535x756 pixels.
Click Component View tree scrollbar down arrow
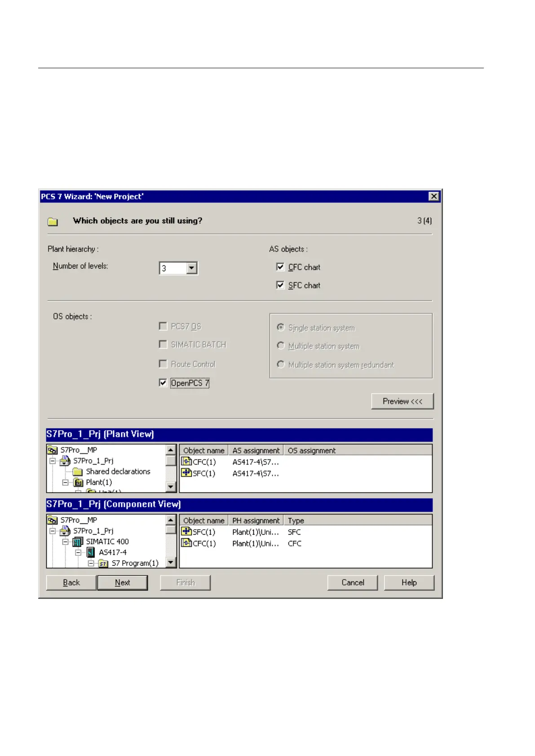tap(171, 562)
